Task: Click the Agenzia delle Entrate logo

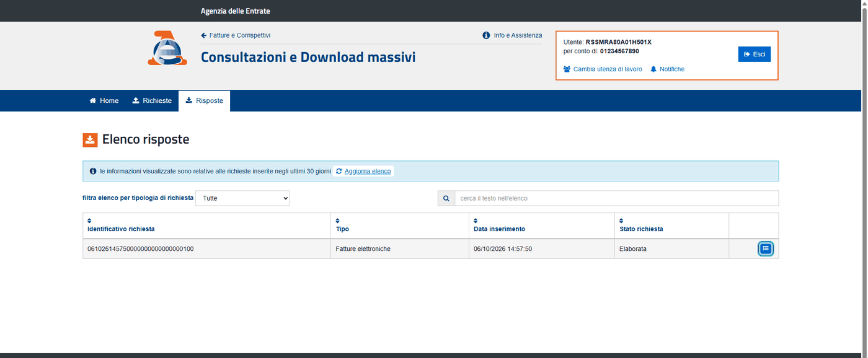Action: tap(167, 48)
